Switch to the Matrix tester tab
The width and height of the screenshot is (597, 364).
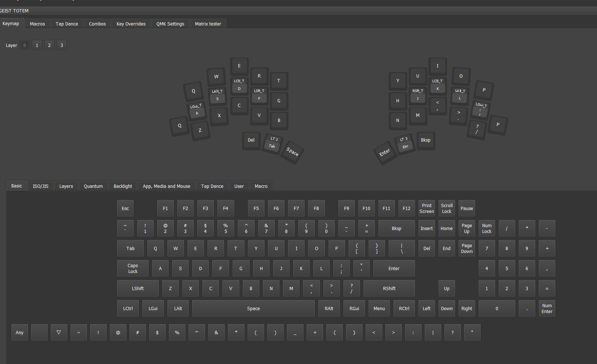[x=208, y=24]
